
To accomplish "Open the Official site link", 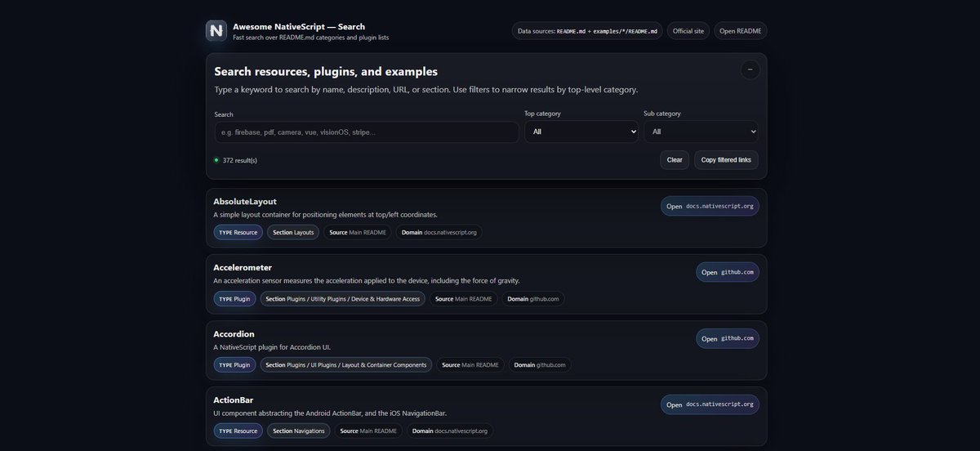I will coord(688,31).
